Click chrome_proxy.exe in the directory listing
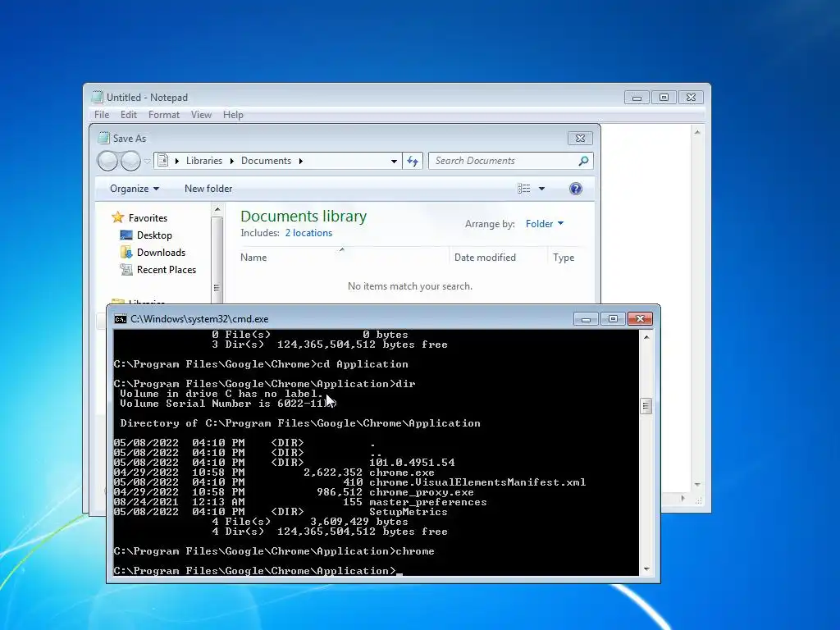Image resolution: width=840 pixels, height=630 pixels. click(x=422, y=492)
